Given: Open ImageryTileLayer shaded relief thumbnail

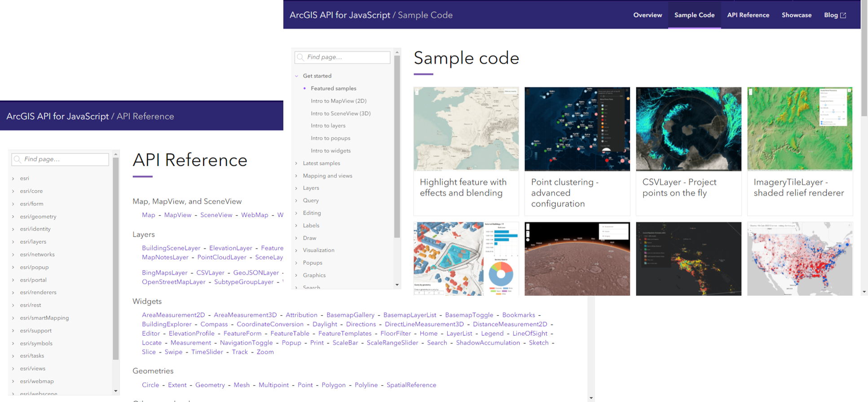Looking at the screenshot, I should point(800,129).
